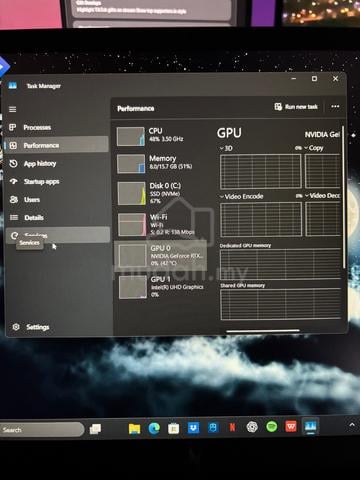This screenshot has height=480, width=360.
Task: Open WPS Office from taskbar
Action: [291, 426]
